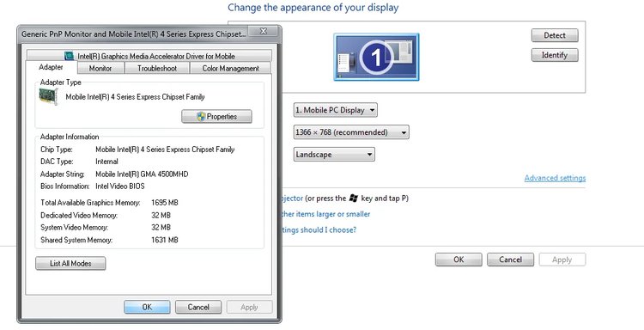Click the adapter card icon under Adapter Type
The height and width of the screenshot is (330, 644).
[x=48, y=97]
